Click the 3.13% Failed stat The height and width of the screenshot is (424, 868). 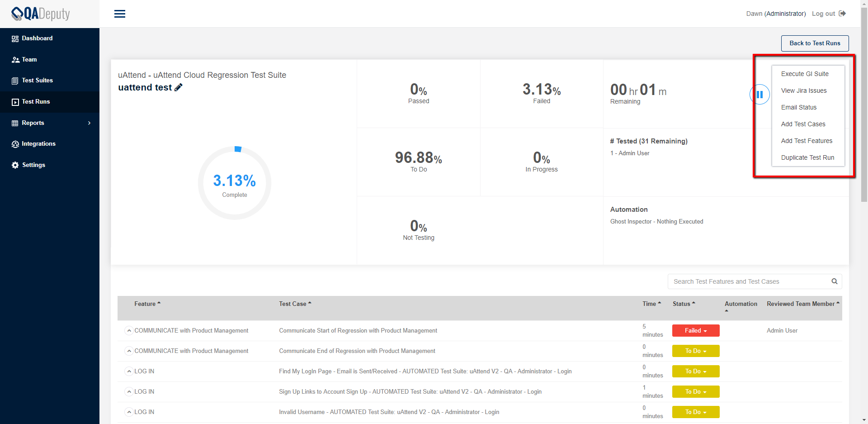(x=542, y=94)
